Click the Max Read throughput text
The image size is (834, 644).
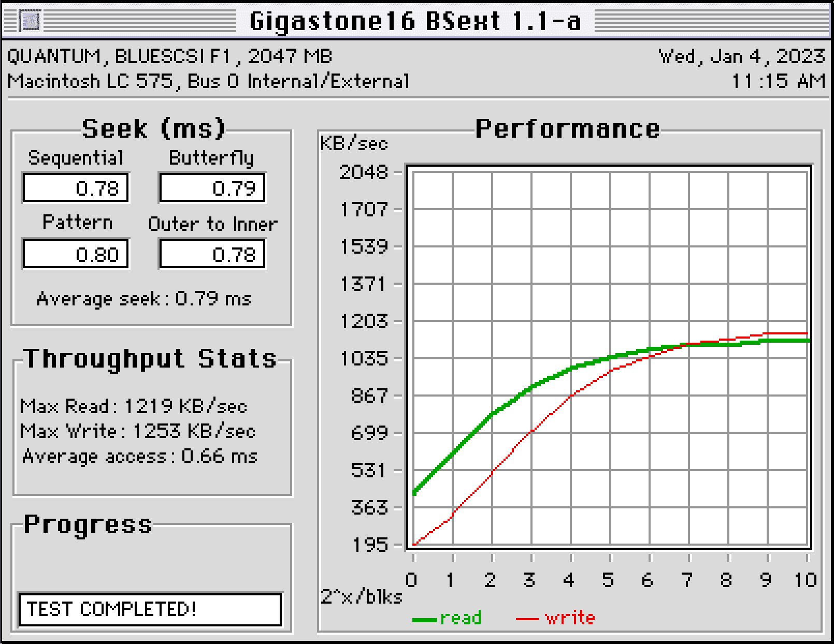click(134, 406)
